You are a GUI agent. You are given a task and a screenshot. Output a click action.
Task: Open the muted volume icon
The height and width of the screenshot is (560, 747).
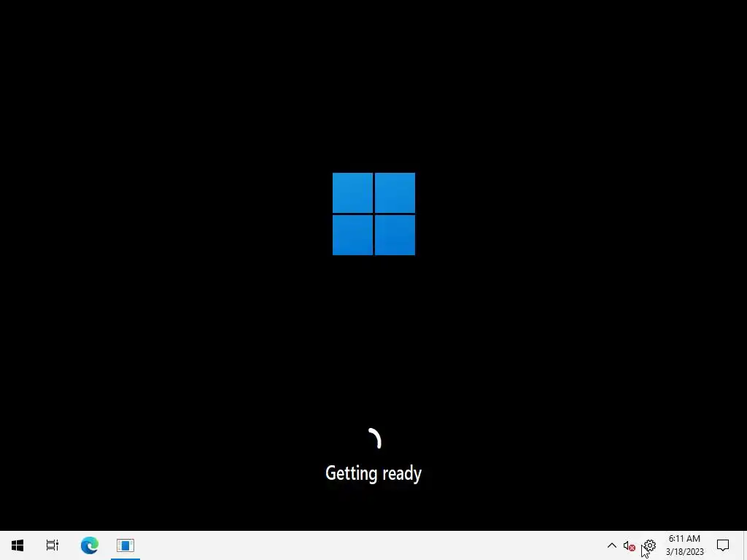630,546
